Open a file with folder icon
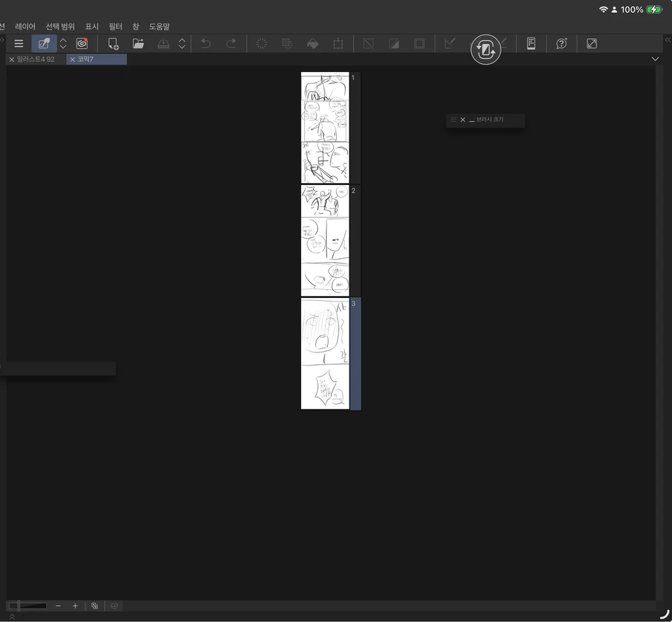This screenshot has width=672, height=622. click(138, 43)
